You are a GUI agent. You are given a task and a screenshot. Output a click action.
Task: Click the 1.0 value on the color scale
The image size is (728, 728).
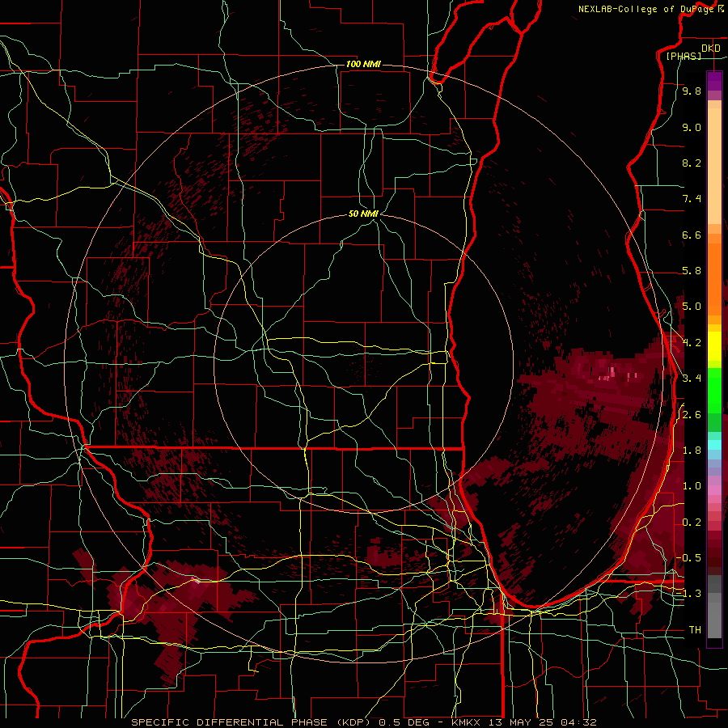coord(692,486)
